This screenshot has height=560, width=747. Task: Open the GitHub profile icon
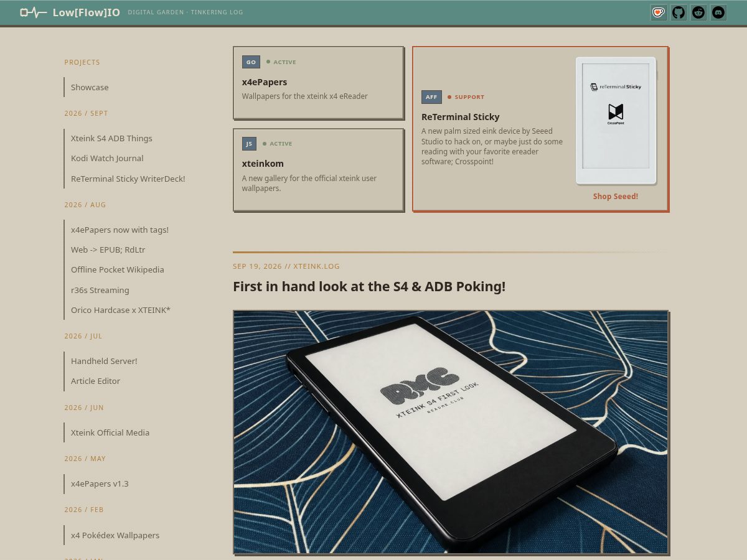click(x=679, y=12)
